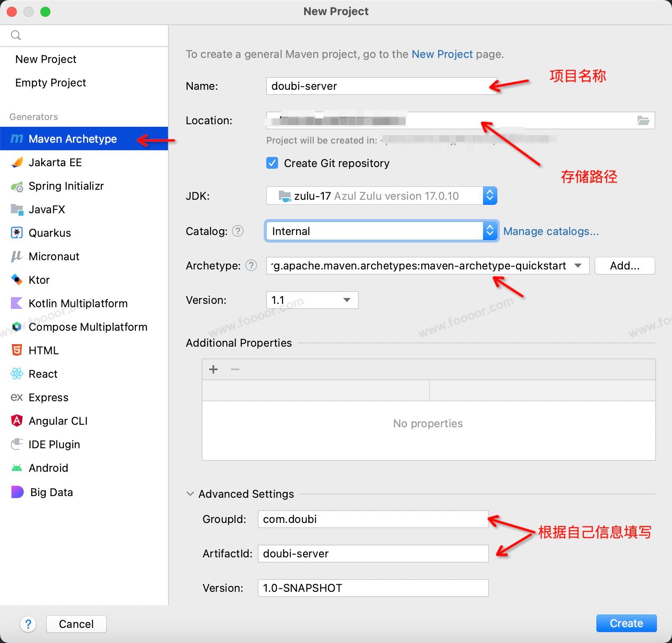Image resolution: width=672 pixels, height=643 pixels.
Task: Click the help icon next to Archetype
Action: coord(251,265)
